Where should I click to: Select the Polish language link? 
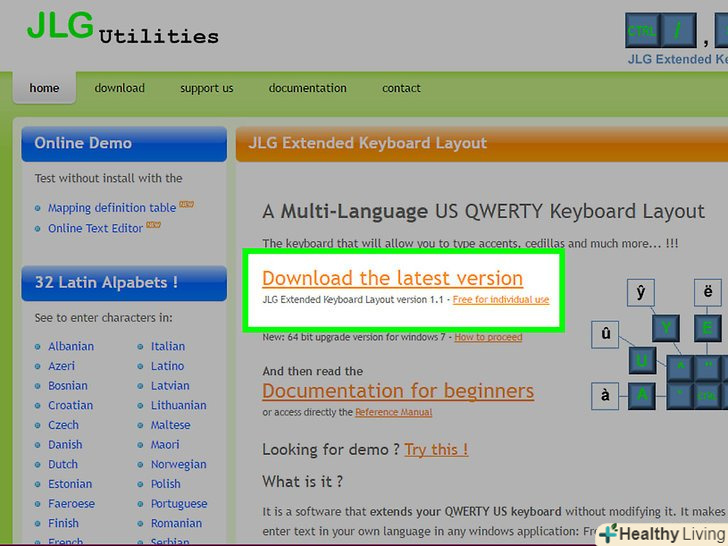(x=165, y=484)
